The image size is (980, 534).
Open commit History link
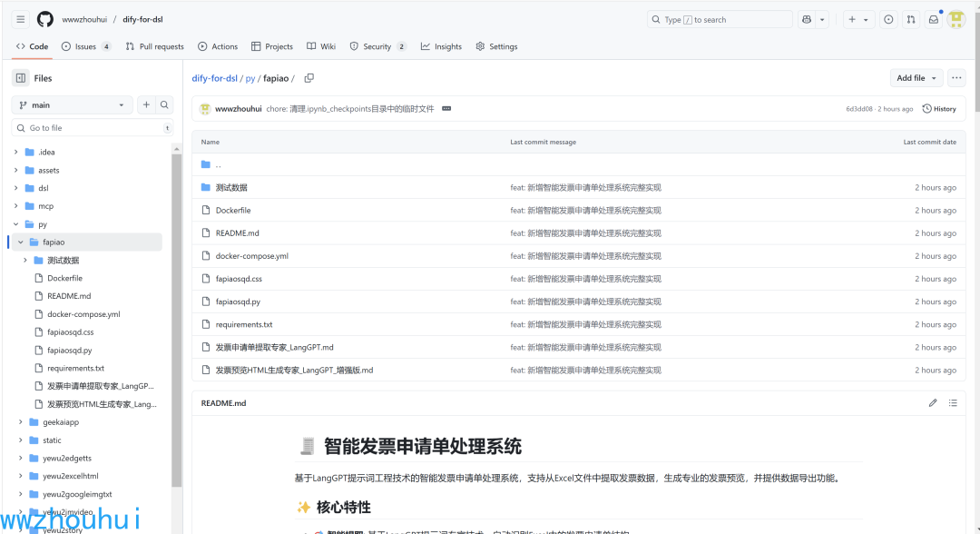[x=939, y=109]
